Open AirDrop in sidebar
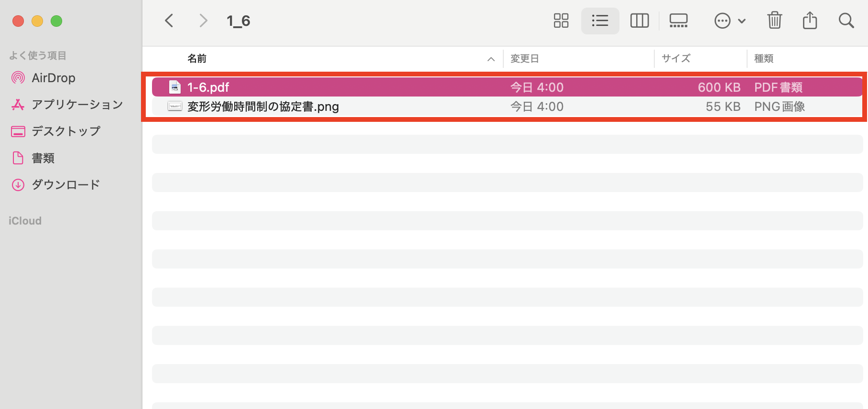The width and height of the screenshot is (868, 409). pos(54,78)
